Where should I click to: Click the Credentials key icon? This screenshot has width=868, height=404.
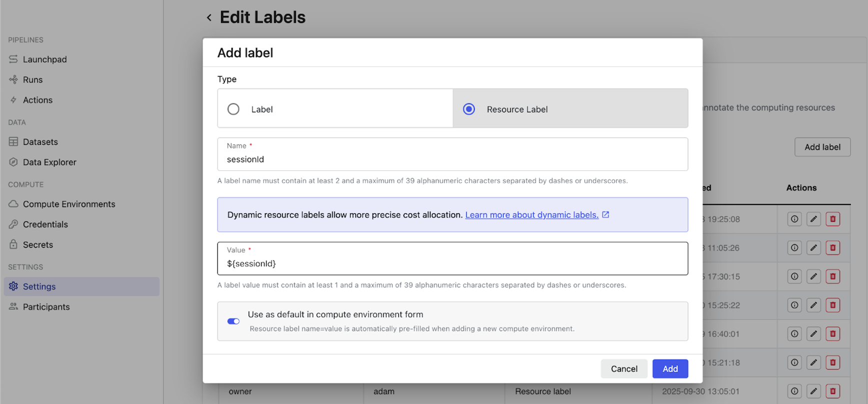[x=13, y=224]
